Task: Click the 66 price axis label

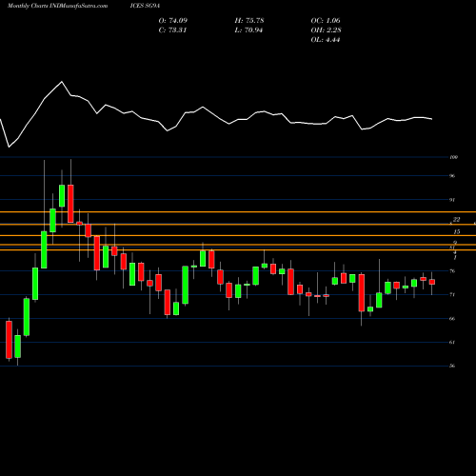Action: [452, 319]
